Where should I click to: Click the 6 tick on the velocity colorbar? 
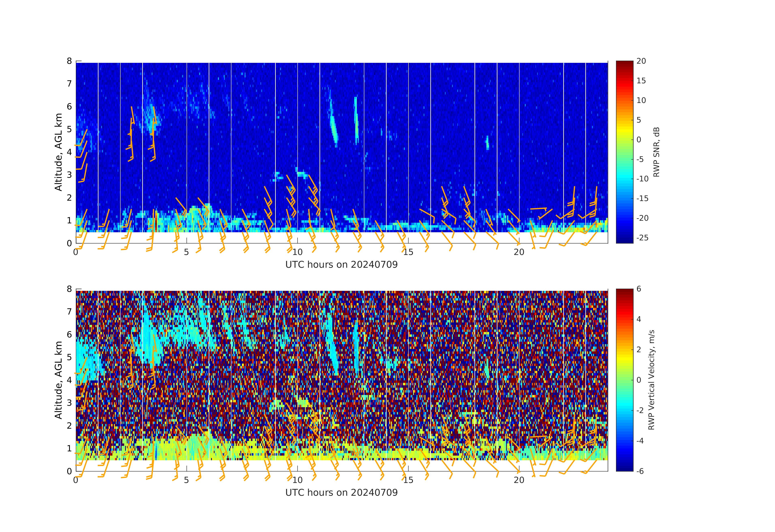pos(639,289)
